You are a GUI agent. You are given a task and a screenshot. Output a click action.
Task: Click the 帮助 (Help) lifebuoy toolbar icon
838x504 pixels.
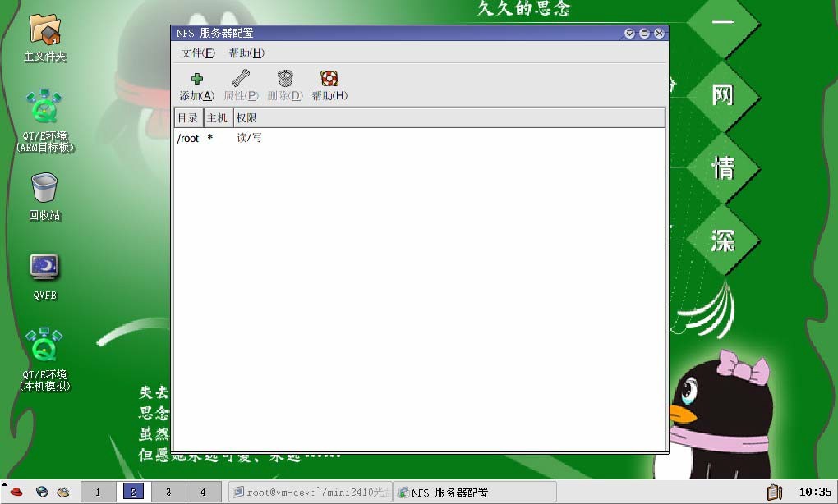click(x=329, y=80)
